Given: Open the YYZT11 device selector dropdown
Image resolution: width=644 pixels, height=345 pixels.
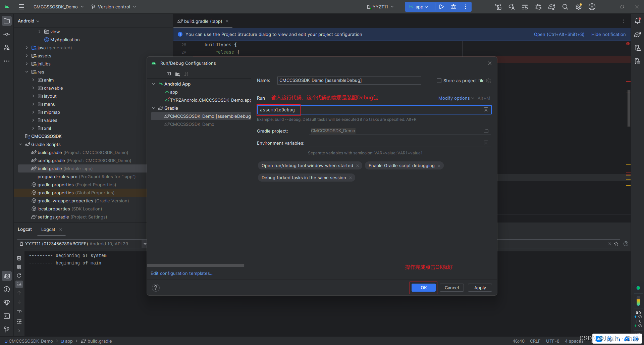Looking at the screenshot, I should (x=380, y=7).
